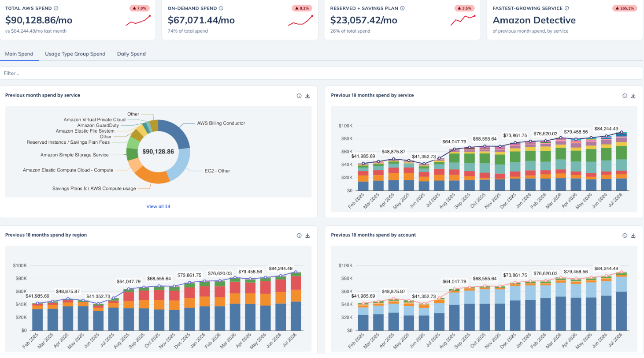Open the Daily Spend tab
644x358 pixels.
(x=131, y=54)
